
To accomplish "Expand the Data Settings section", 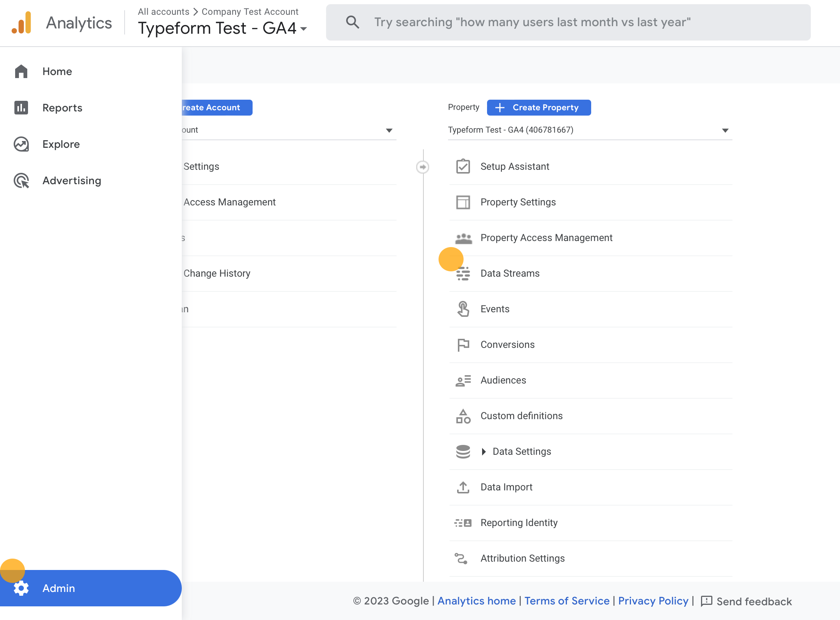I will [x=484, y=451].
